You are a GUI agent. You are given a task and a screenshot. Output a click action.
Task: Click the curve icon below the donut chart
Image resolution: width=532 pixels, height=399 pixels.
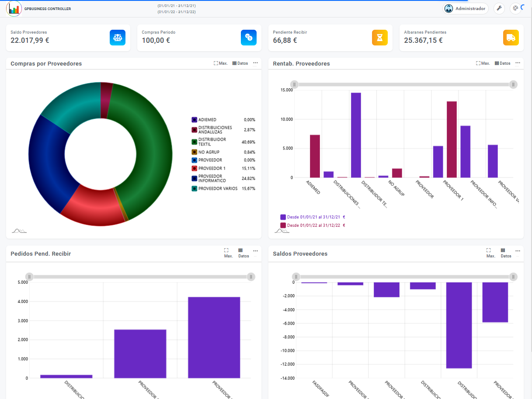pyautogui.click(x=19, y=230)
